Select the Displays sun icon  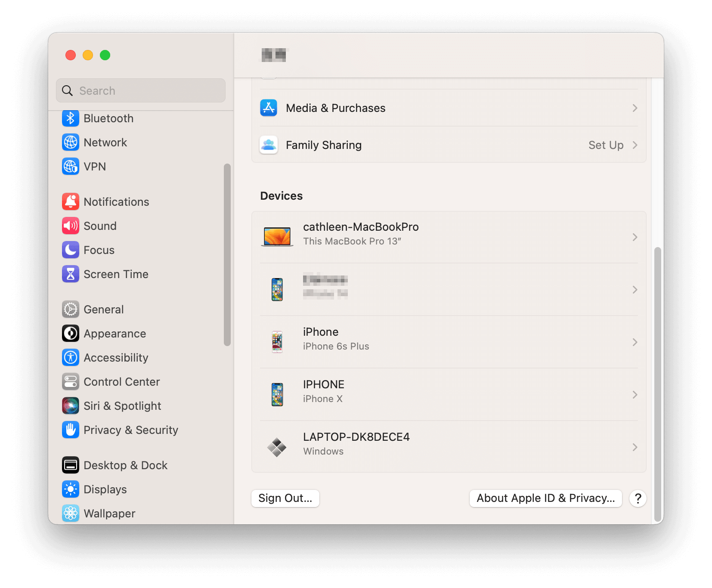71,489
